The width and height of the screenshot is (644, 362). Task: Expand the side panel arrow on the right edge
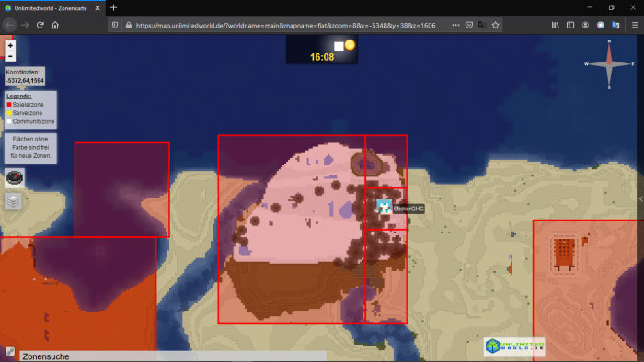640,198
